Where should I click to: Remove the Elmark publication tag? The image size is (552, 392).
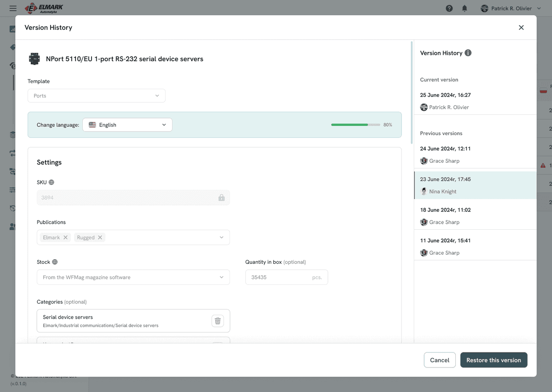pos(66,237)
